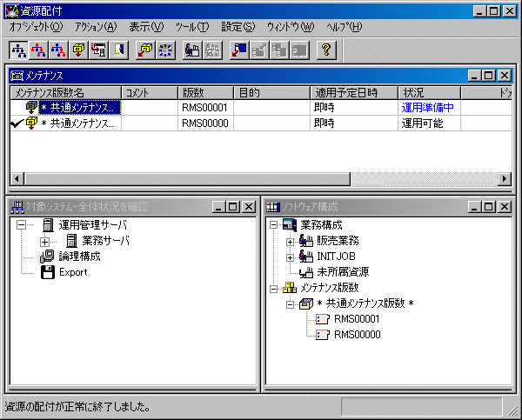Collapse the 共通メンテナンス版数 tree node
Image resolution: width=522 pixels, height=420 pixels.
(290, 304)
